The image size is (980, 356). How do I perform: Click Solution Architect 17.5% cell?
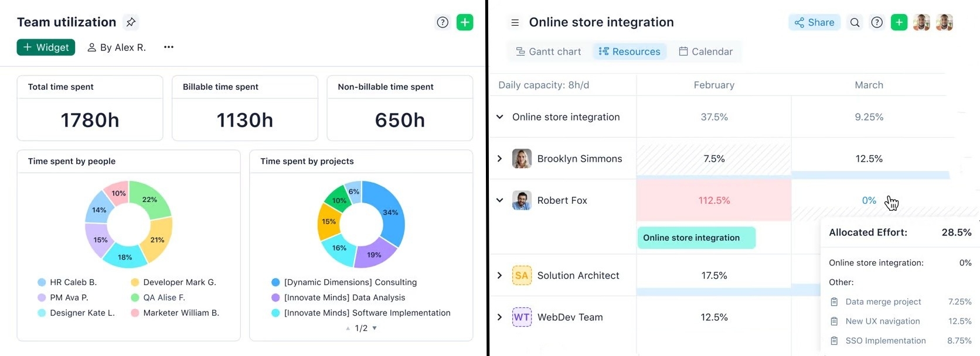714,275
